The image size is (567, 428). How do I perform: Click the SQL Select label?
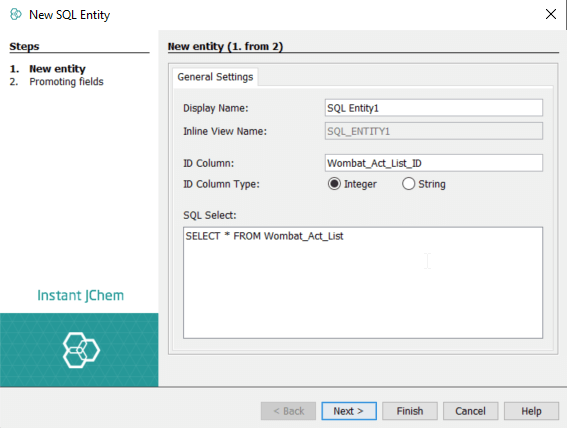(210, 215)
